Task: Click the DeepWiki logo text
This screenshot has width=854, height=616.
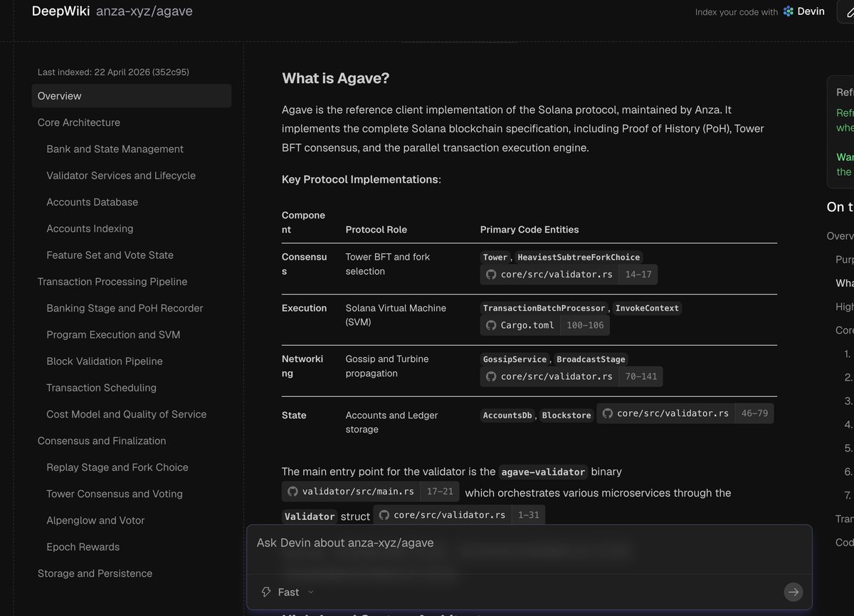Action: tap(60, 11)
